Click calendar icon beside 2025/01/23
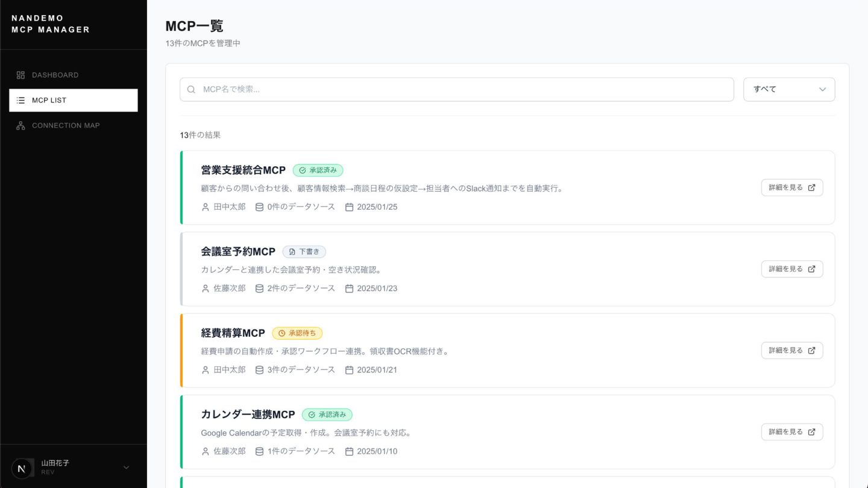868x488 pixels. pyautogui.click(x=349, y=288)
